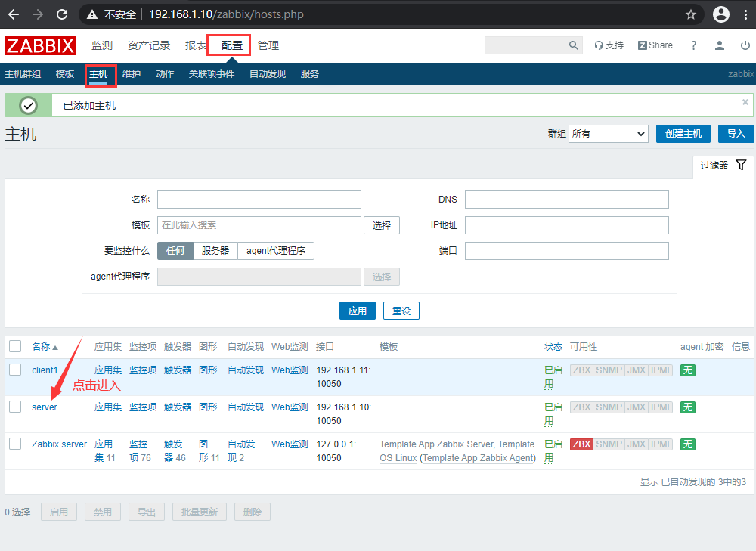Switch to 关联项事件 submenu
This screenshot has width=756, height=551.
(212, 74)
